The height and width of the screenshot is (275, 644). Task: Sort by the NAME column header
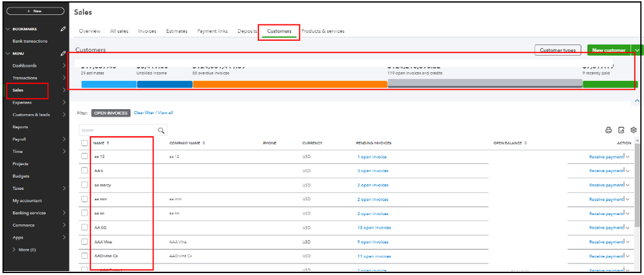pos(101,143)
